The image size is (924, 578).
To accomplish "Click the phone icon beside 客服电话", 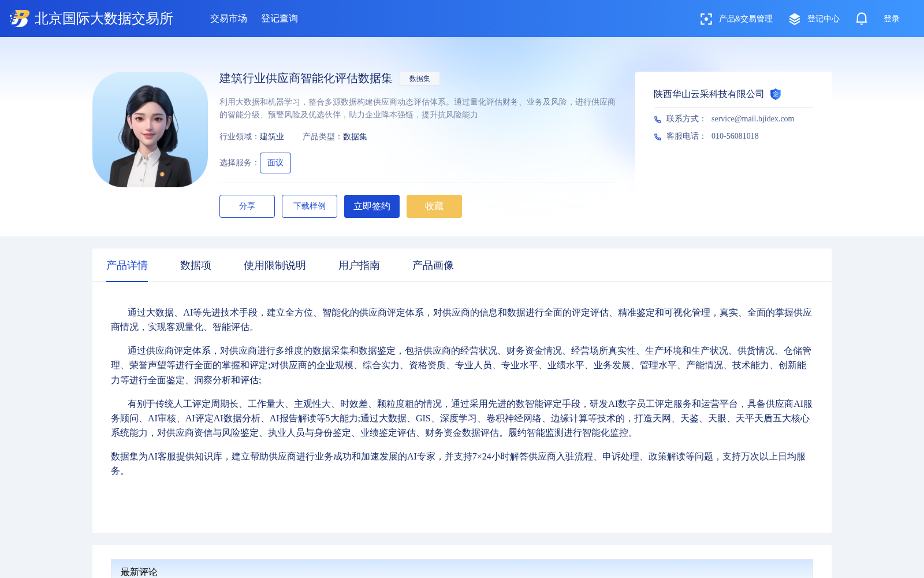I will click(x=658, y=136).
